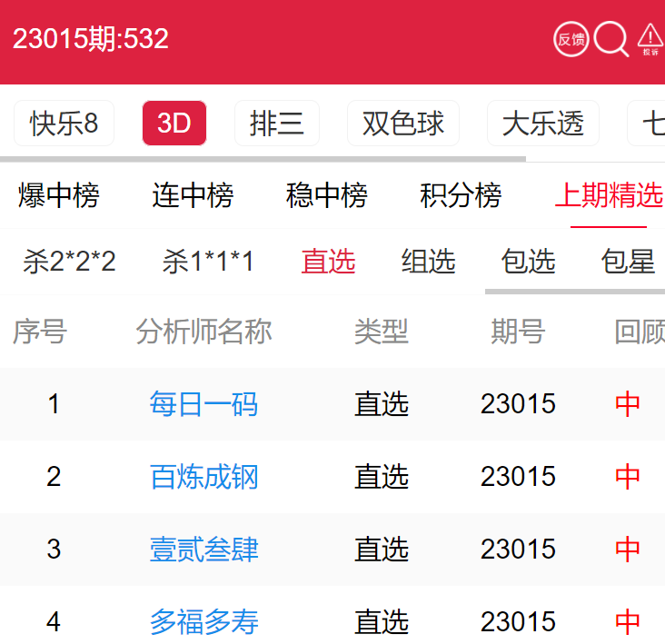Click the horizontal scrollbar under lottery tabs
The image size is (665, 644).
263,159
